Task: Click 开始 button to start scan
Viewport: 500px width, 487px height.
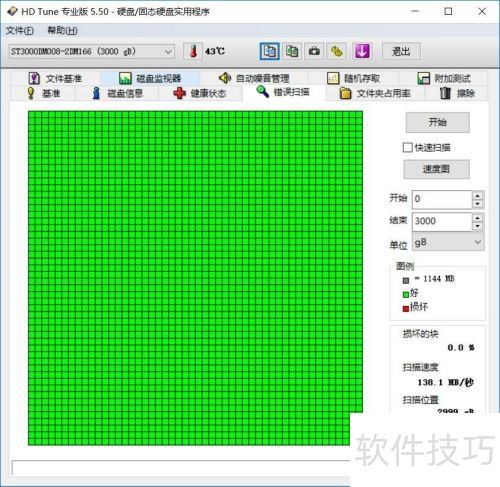Action: (x=438, y=122)
